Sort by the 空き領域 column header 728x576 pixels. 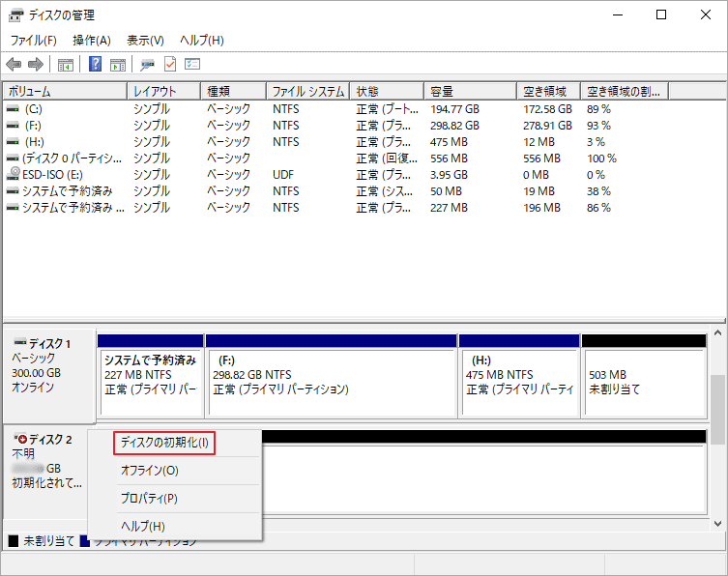tap(549, 91)
